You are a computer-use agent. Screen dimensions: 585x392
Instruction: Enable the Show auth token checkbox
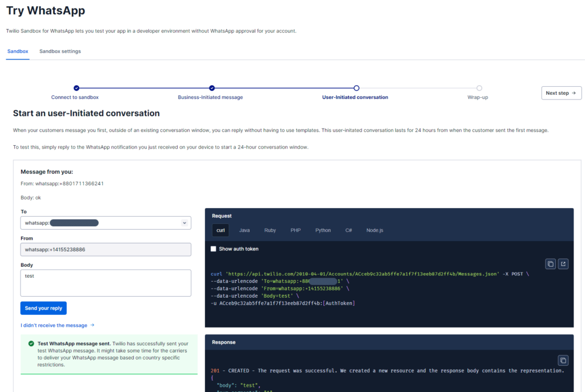[x=214, y=249]
